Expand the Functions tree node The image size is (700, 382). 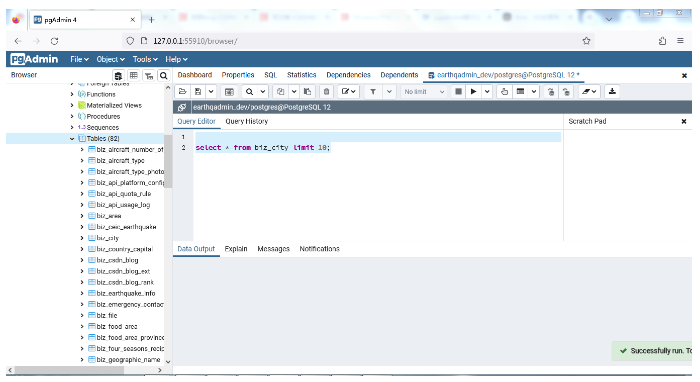pyautogui.click(x=72, y=95)
